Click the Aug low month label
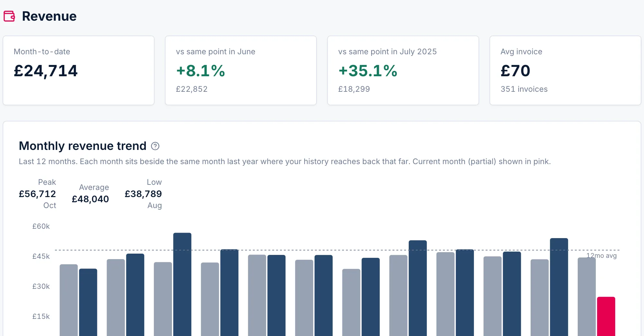The image size is (644, 336). [x=155, y=205]
